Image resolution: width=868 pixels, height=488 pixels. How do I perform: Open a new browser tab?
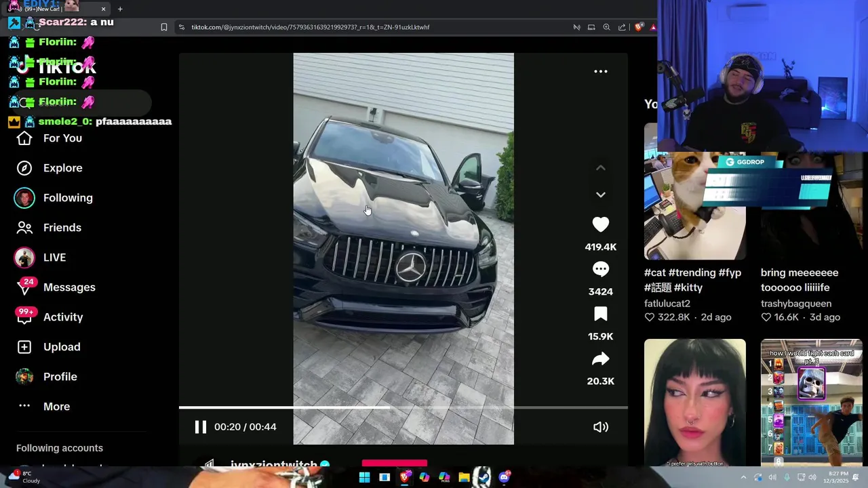tap(120, 9)
